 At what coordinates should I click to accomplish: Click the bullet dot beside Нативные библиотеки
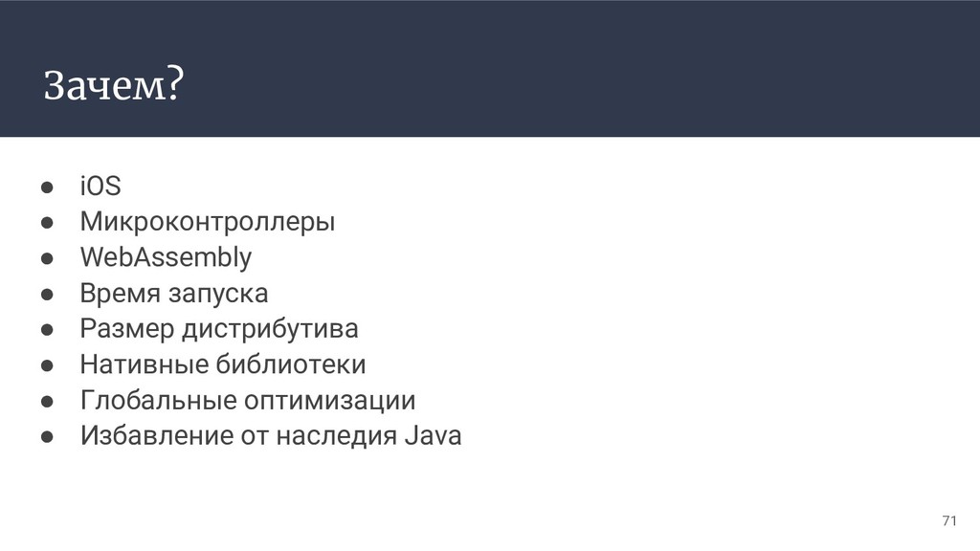pos(47,365)
